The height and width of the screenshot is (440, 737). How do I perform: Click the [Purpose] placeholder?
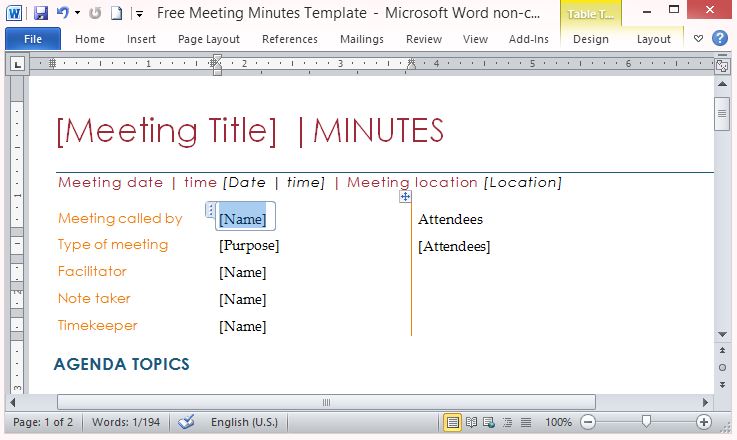pos(249,245)
